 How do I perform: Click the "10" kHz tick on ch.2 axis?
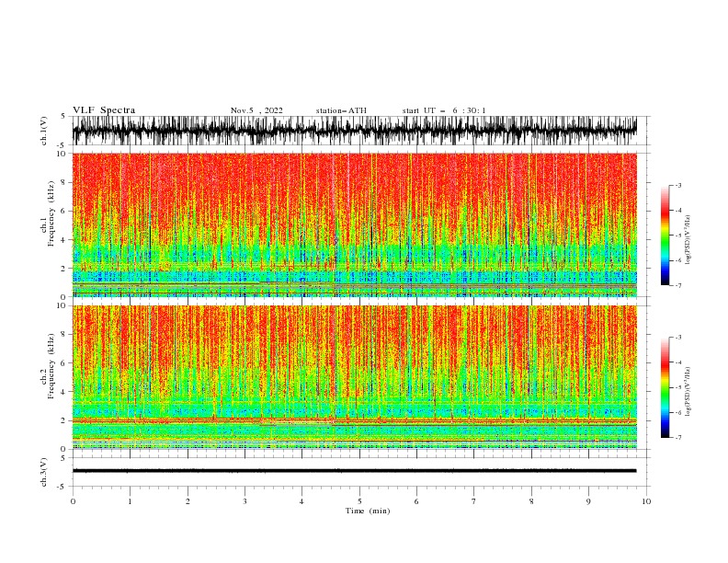(63, 305)
